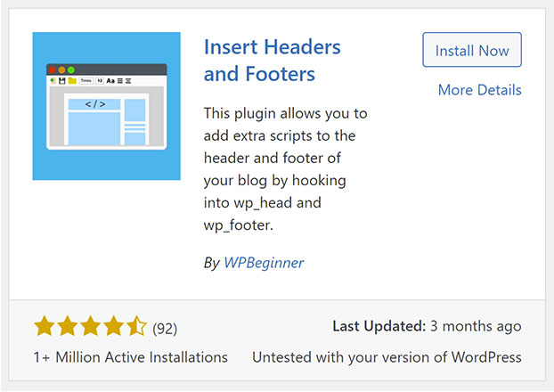Click the Aa text glyph in plugin icon
This screenshot has width=554, height=392.
click(x=110, y=81)
